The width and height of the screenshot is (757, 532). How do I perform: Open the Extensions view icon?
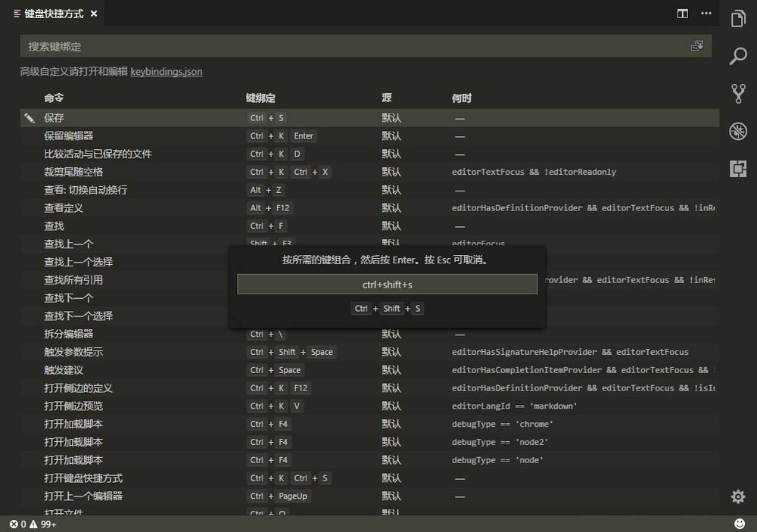coord(738,170)
